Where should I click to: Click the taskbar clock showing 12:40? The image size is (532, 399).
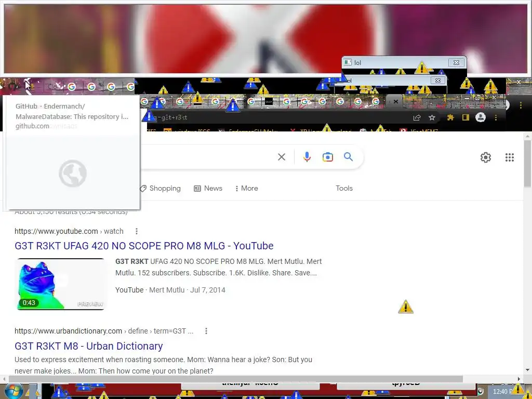(x=503, y=392)
